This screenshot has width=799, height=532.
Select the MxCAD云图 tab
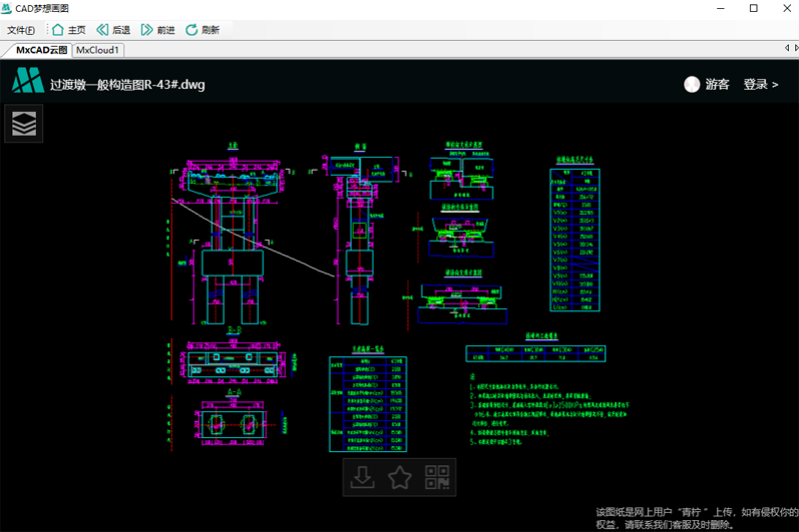[40, 50]
